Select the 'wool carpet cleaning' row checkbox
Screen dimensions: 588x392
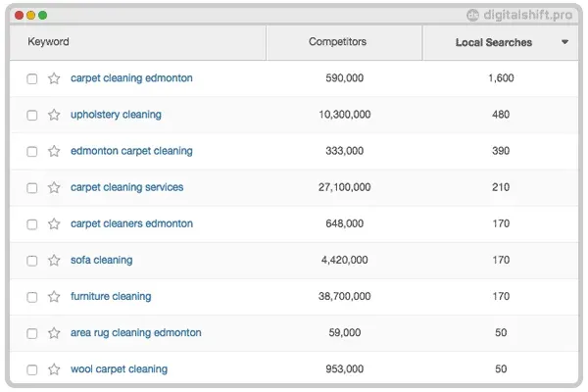(x=32, y=369)
